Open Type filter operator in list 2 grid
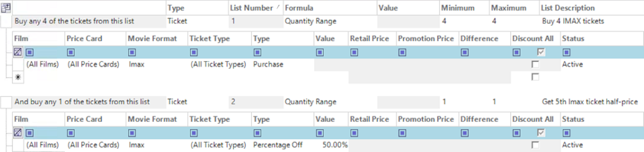 click(257, 133)
